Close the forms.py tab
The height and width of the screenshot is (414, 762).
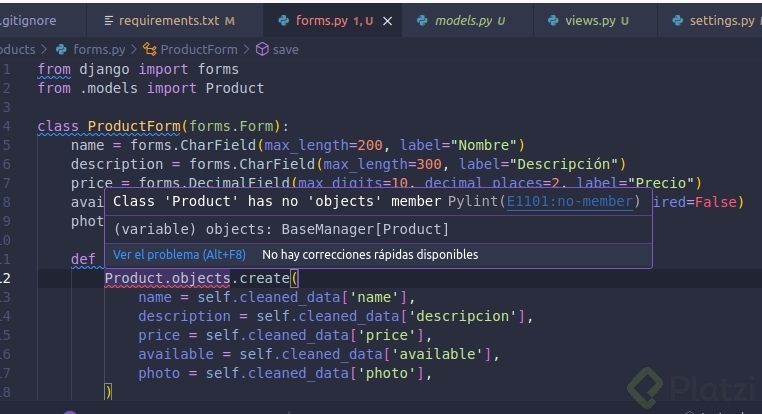click(388, 20)
